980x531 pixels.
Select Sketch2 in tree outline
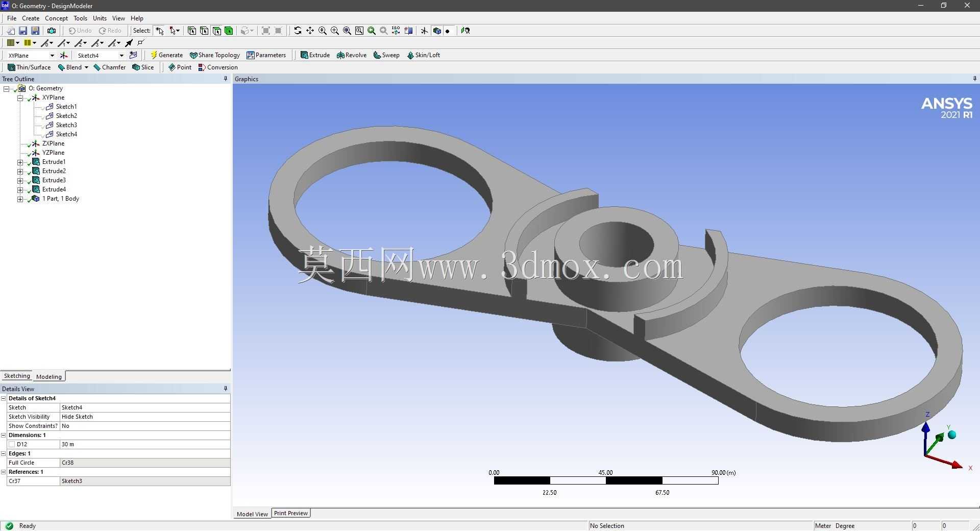pyautogui.click(x=66, y=116)
